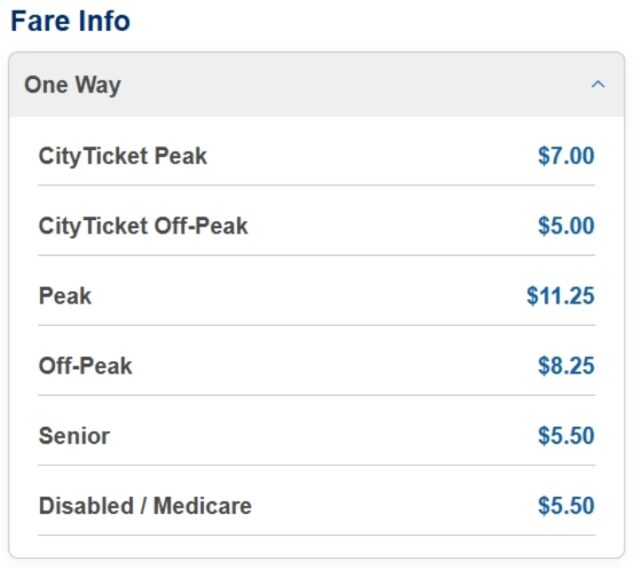Select the Off-Peak fare row label
The height and width of the screenshot is (568, 640).
[x=85, y=366]
